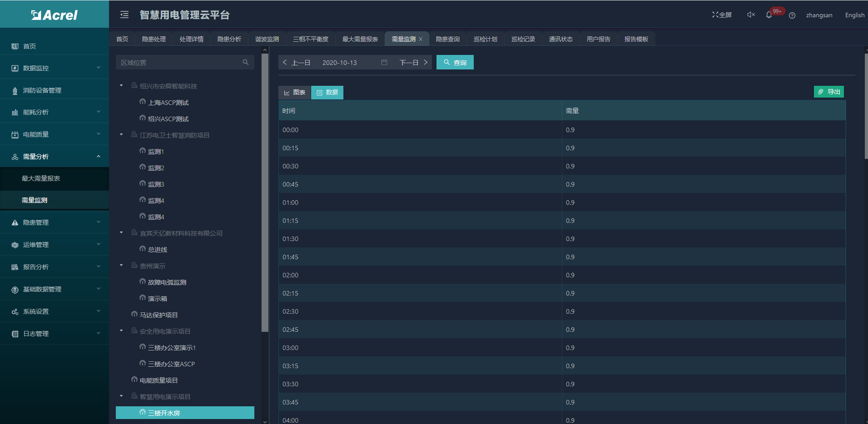Screen dimensions: 868x424
Task: Switch to 巡检计划 tab
Action: pos(486,39)
